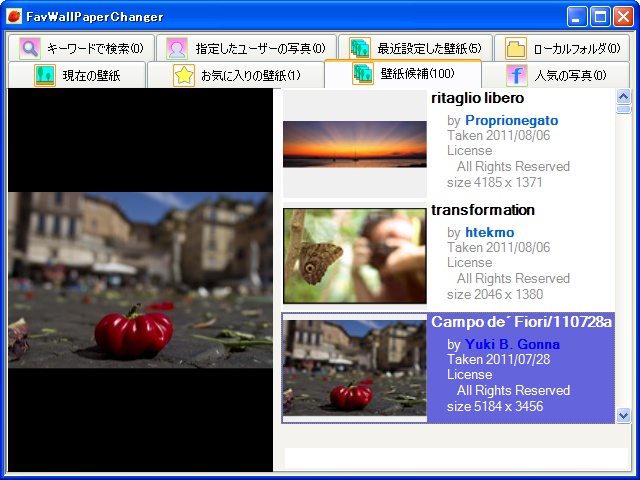The image size is (640, 480).
Task: Click the title 'ritaglio libero'
Action: pos(478,98)
